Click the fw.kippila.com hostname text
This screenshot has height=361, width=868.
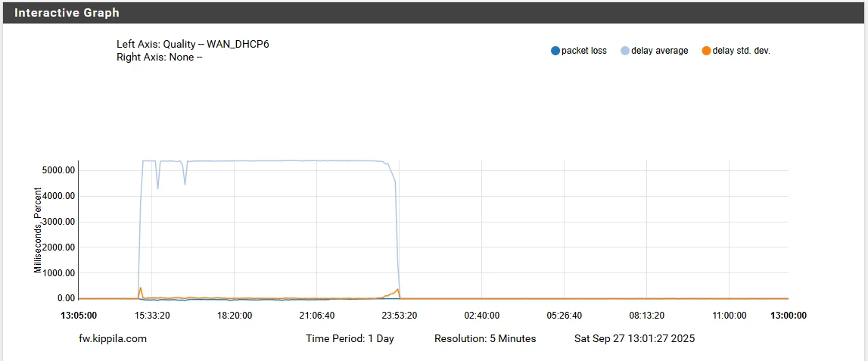pyautogui.click(x=113, y=338)
